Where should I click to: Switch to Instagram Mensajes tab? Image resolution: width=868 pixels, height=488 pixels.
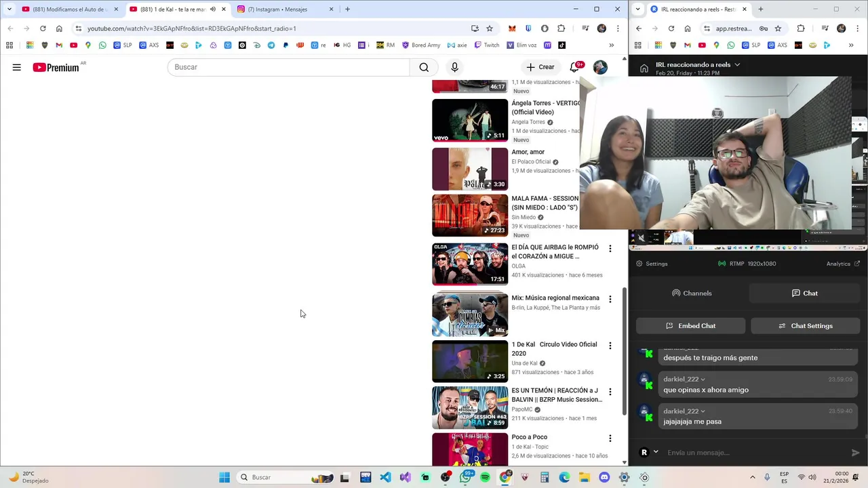pos(284,9)
